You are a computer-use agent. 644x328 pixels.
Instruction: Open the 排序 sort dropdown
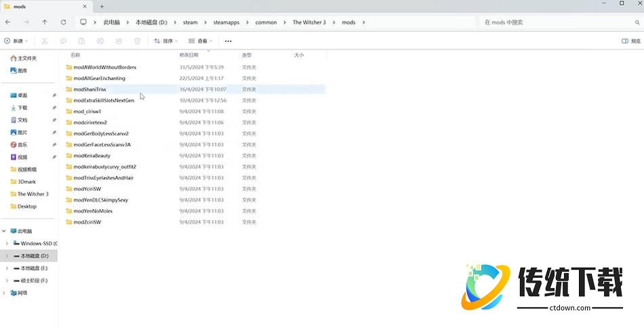tap(167, 41)
